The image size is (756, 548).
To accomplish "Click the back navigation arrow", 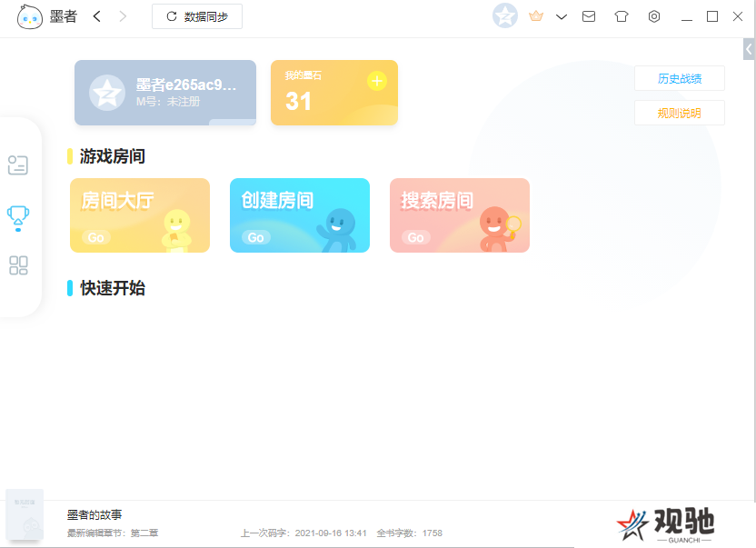I will (x=97, y=16).
